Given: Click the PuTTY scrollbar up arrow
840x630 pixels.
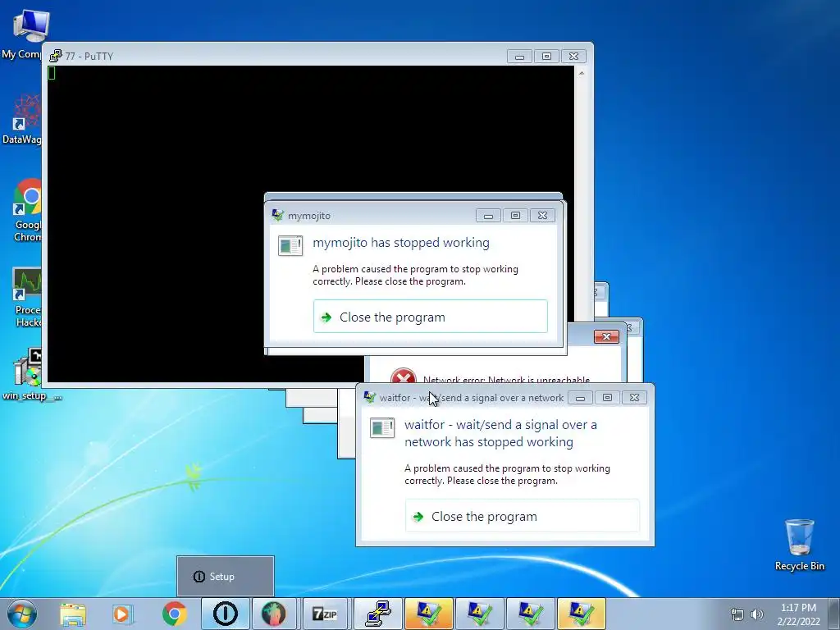Looking at the screenshot, I should point(582,73).
